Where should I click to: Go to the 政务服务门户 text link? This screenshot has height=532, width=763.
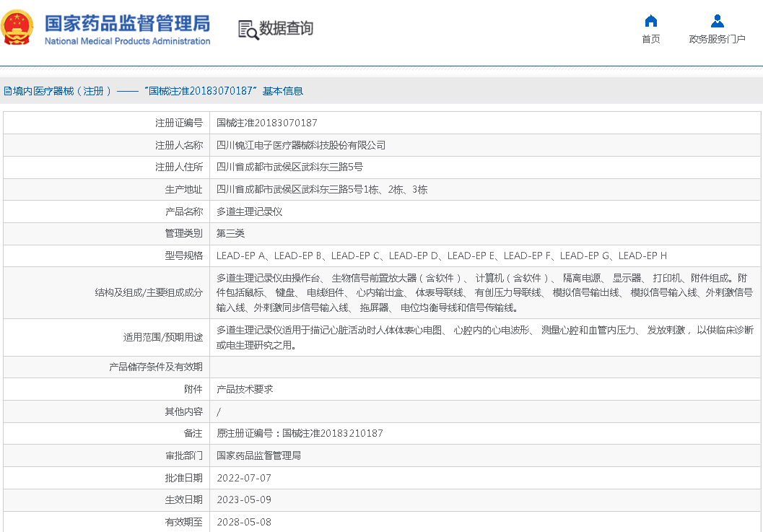pyautogui.click(x=717, y=39)
